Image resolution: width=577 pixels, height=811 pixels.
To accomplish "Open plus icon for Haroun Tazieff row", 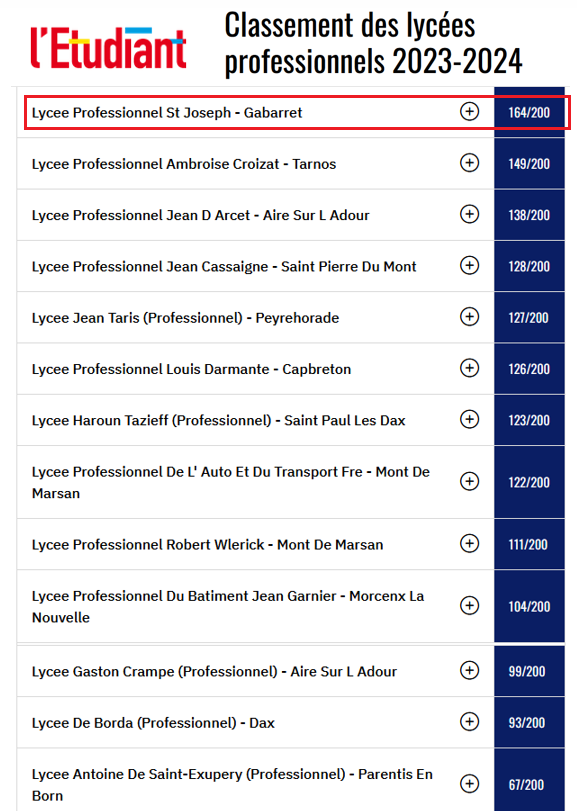I will tap(469, 419).
